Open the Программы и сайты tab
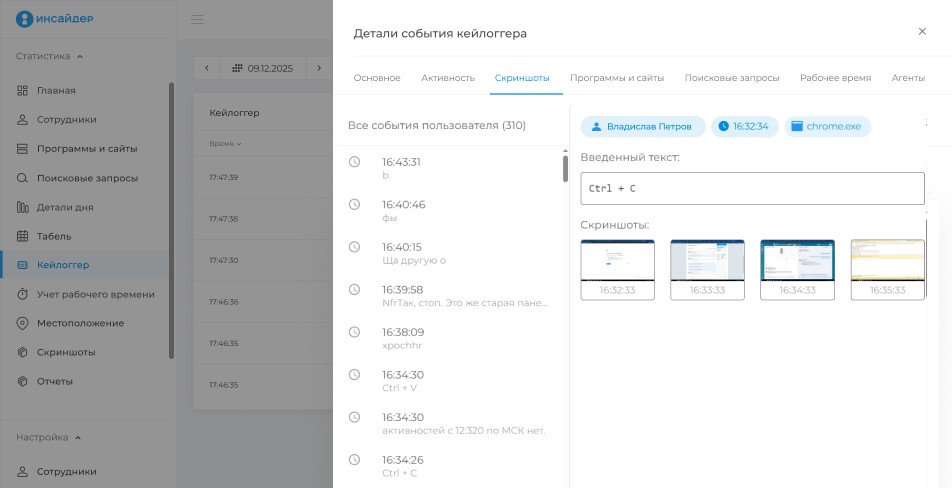This screenshot has width=952, height=488. point(617,78)
